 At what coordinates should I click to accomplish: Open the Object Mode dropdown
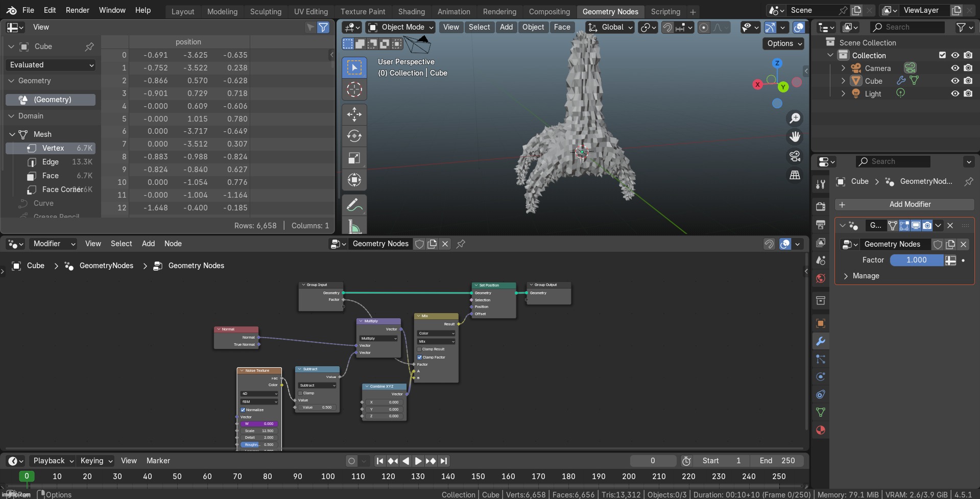tap(401, 27)
